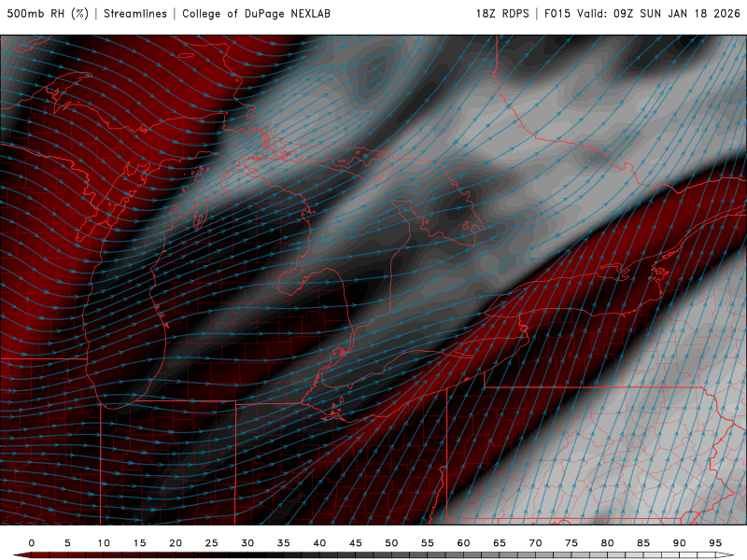The width and height of the screenshot is (747, 560).
Task: Click the '0' value on color scale
Action: [32, 543]
